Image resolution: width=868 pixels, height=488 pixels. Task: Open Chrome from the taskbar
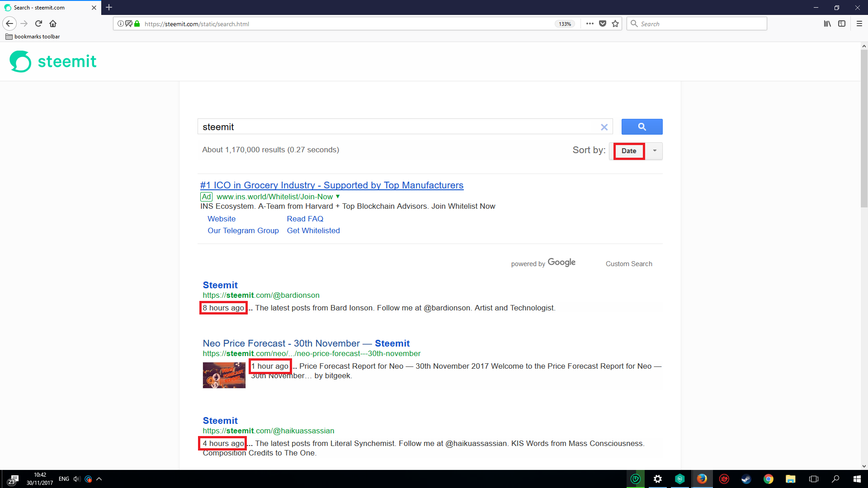[x=769, y=479]
